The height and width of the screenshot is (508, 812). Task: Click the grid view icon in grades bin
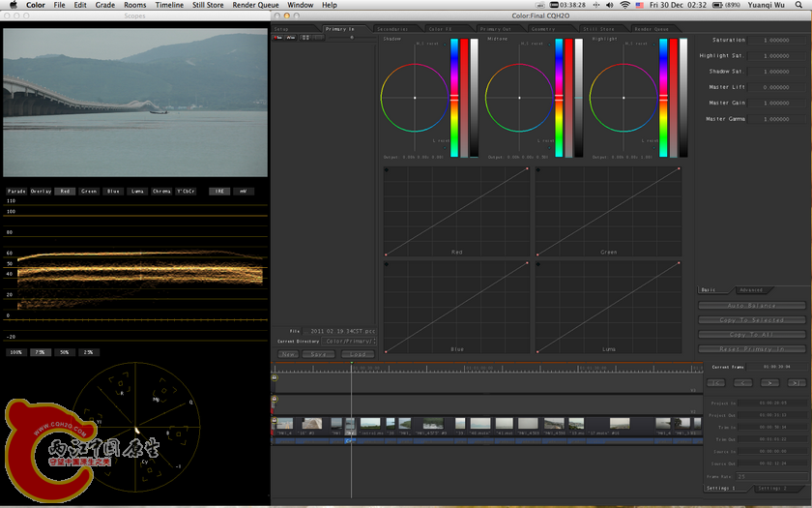point(305,38)
